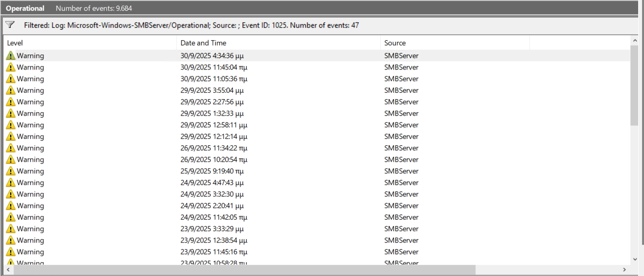Click warning icon for 23/9/2025 12:38:54 event
This screenshot has height=276, width=644.
11,241
